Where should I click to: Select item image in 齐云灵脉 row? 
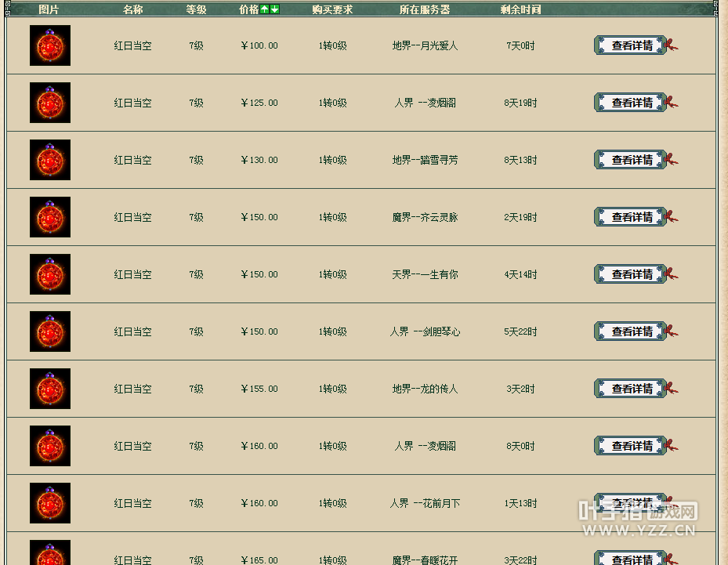click(50, 217)
